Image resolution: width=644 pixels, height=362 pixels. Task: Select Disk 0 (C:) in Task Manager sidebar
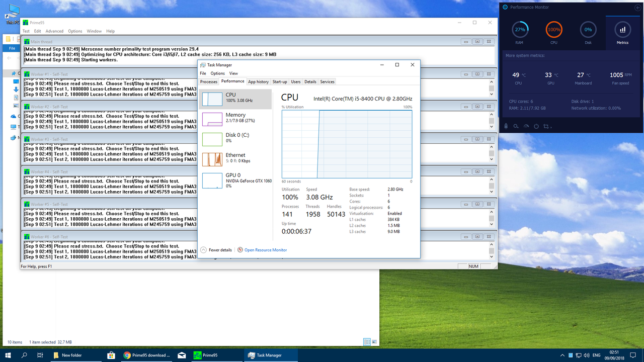coord(235,139)
